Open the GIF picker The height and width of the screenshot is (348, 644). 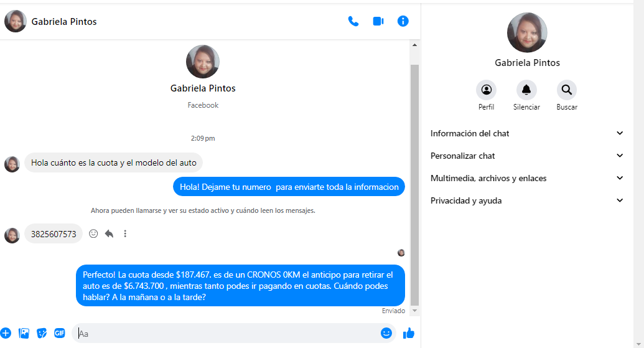pyautogui.click(x=60, y=333)
